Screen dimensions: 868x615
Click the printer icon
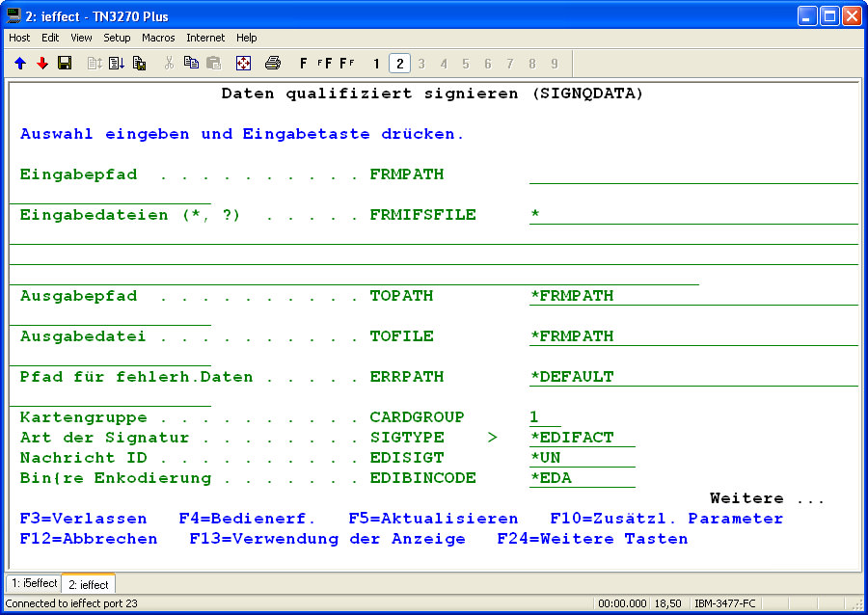coord(273,64)
